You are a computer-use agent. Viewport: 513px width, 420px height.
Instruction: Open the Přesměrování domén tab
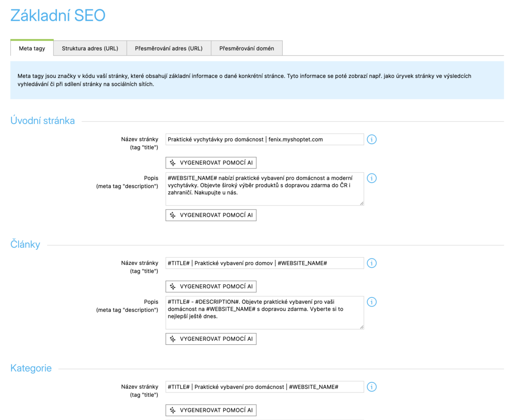(x=247, y=48)
